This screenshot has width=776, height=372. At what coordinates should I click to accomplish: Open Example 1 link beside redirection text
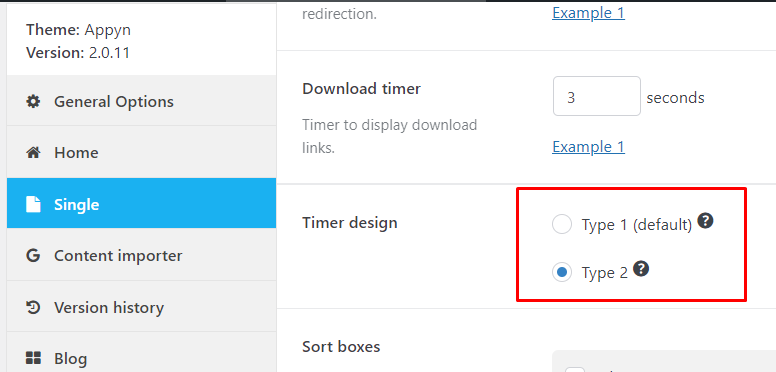click(588, 12)
